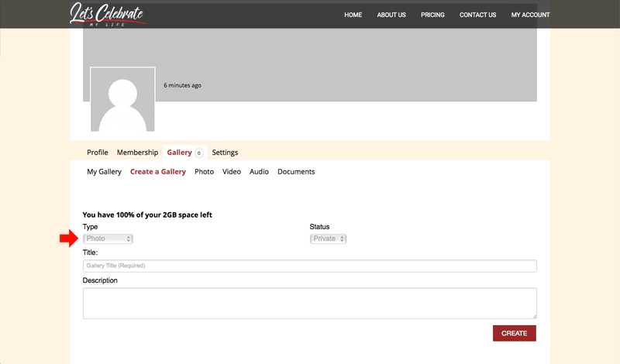Open the Photo gallery section
Image resolution: width=620 pixels, height=364 pixels.
tap(204, 171)
